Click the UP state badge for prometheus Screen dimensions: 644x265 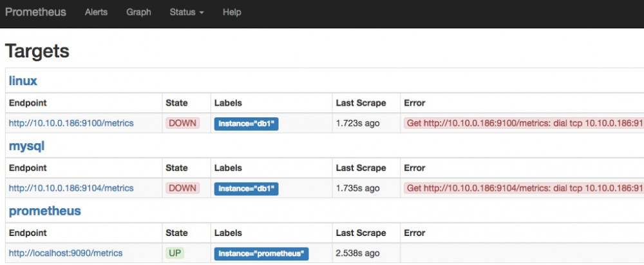[175, 253]
